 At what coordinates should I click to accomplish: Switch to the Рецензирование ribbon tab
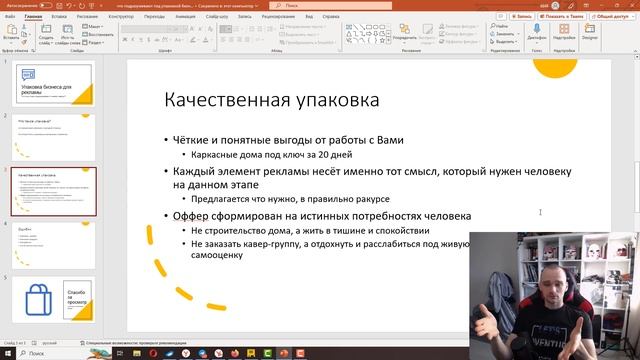278,16
